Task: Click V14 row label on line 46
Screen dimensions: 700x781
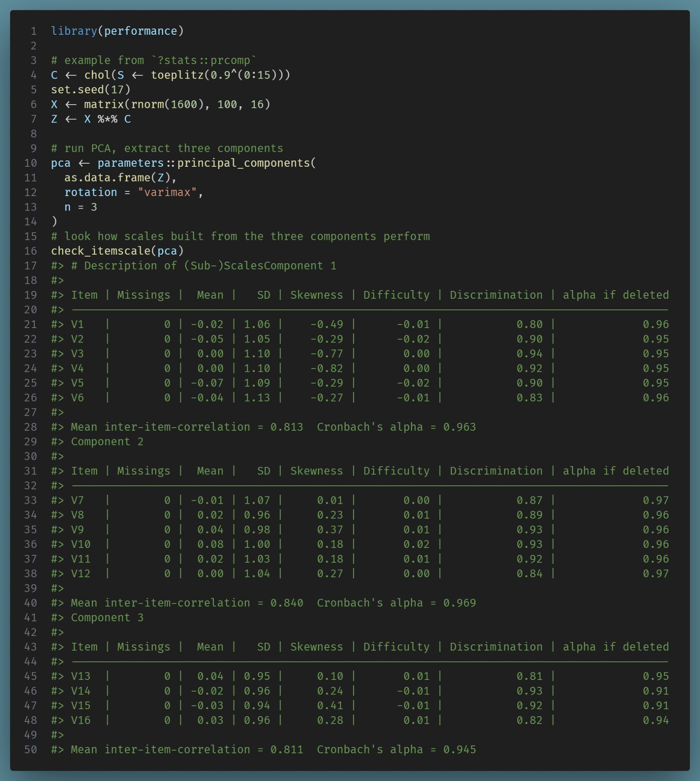Action: tap(80, 691)
